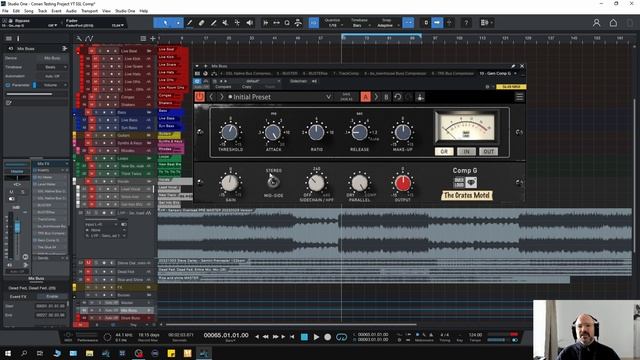Click the plugin Copy button

[x=247, y=87]
